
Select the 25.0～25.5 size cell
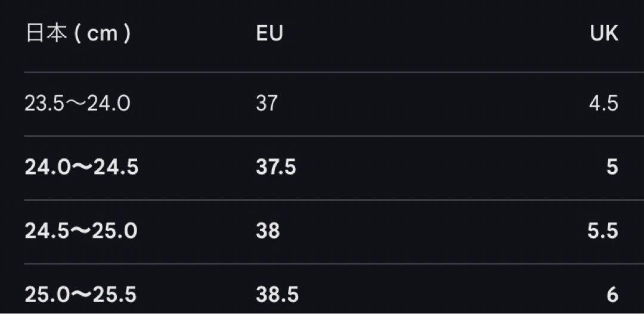80,295
